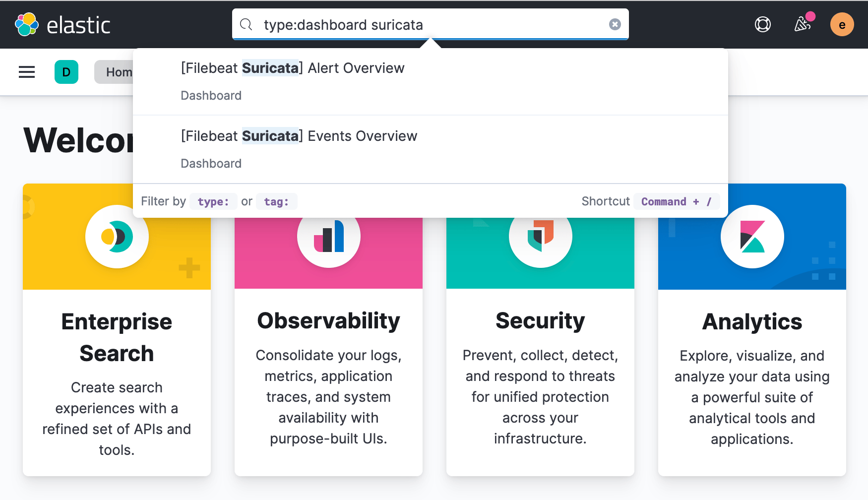
Task: Click the Enterprise Search logo icon
Action: click(117, 237)
